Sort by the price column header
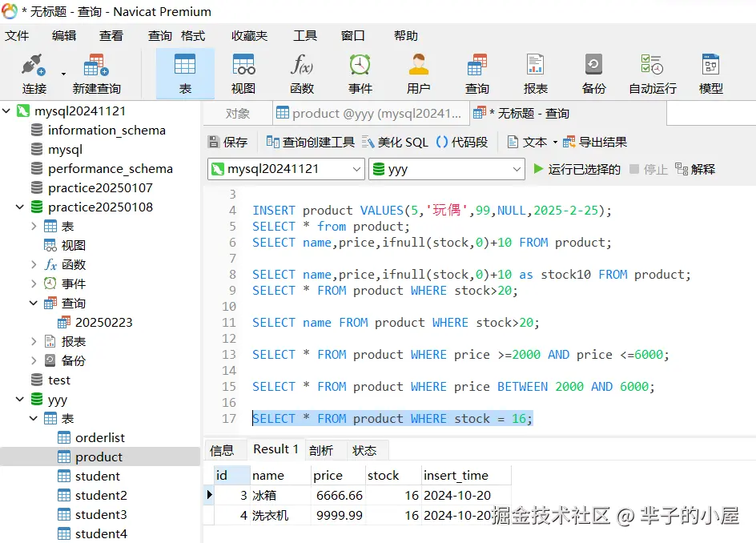The image size is (756, 543). coord(337,476)
